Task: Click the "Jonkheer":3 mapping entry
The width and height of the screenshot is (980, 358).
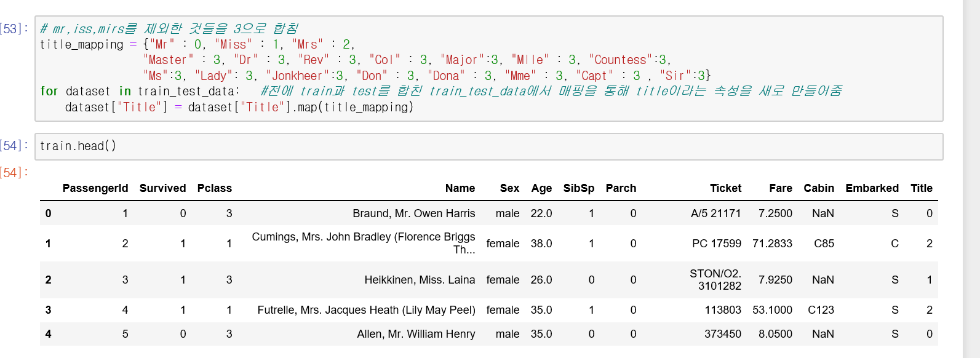Action: click(304, 76)
